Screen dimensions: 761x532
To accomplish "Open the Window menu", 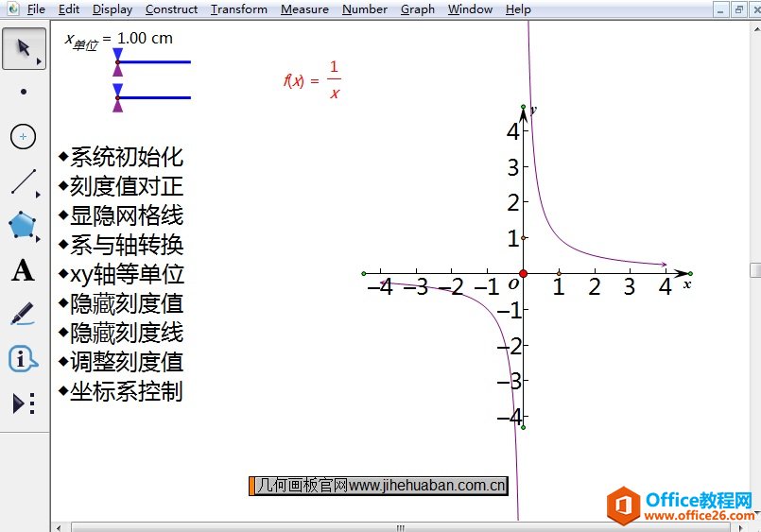I will point(470,9).
